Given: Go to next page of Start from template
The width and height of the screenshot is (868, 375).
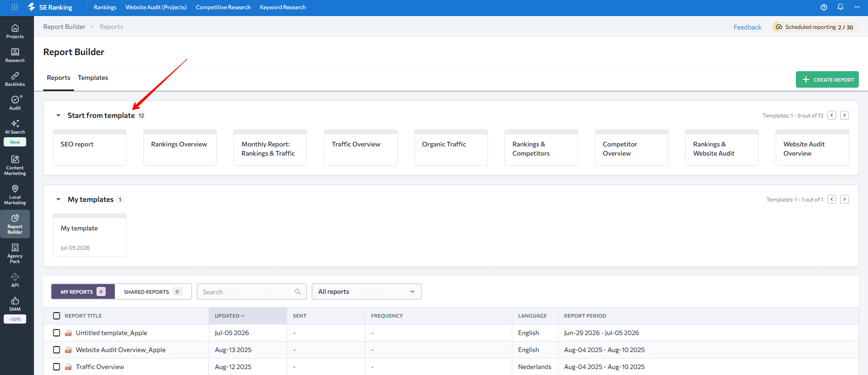Looking at the screenshot, I should pyautogui.click(x=845, y=115).
